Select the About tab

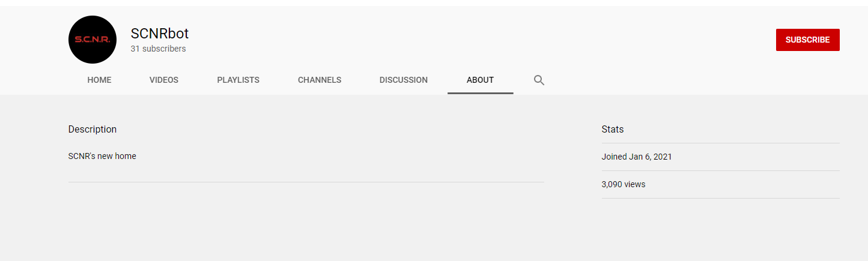coord(480,80)
